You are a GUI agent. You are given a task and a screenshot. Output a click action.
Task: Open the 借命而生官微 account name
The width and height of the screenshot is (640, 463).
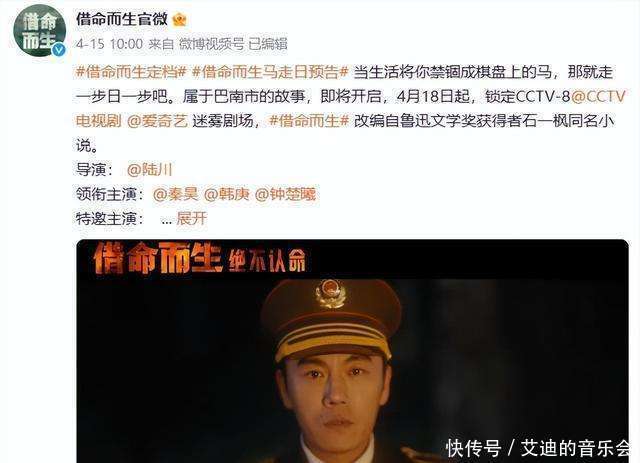click(122, 19)
